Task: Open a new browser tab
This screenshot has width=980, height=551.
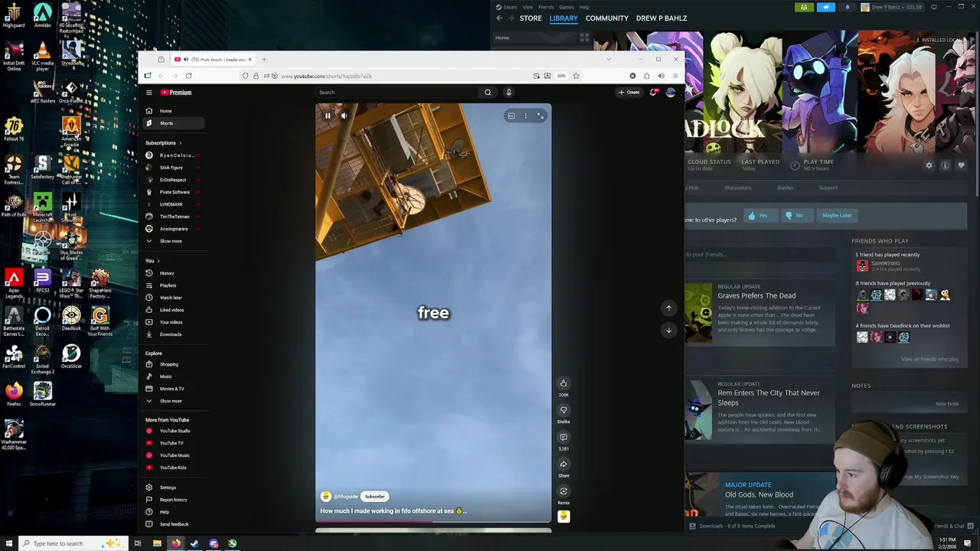Action: point(264,59)
